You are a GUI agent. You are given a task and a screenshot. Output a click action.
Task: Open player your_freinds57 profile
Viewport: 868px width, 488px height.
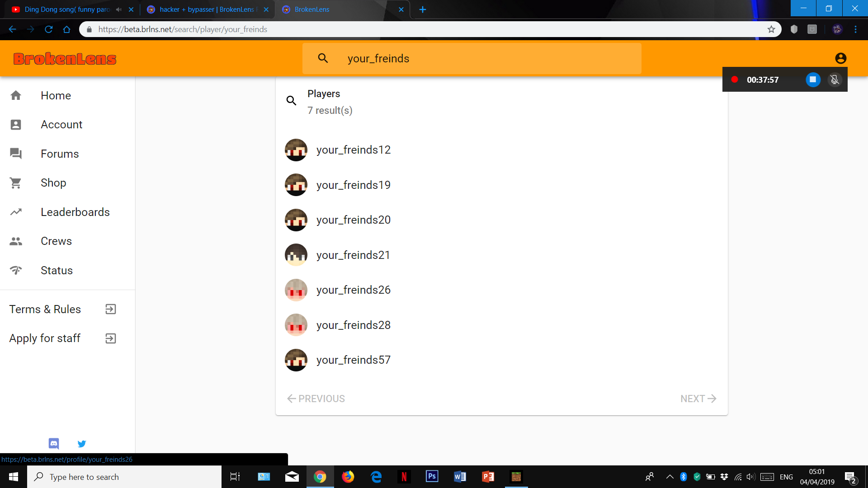pos(502,360)
